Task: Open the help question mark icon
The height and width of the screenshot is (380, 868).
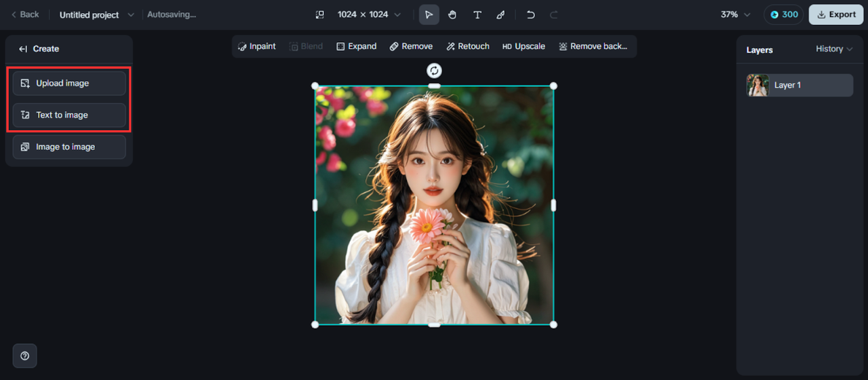Action: 25,356
